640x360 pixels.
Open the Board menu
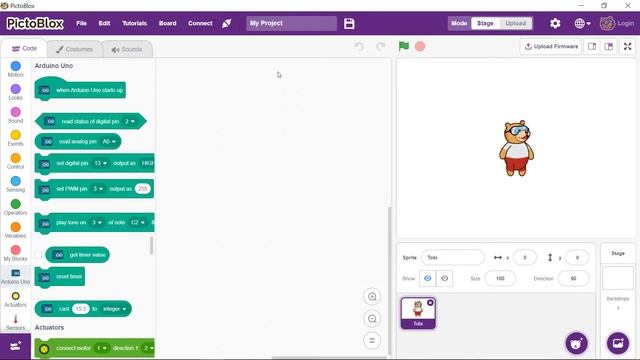pos(167,23)
